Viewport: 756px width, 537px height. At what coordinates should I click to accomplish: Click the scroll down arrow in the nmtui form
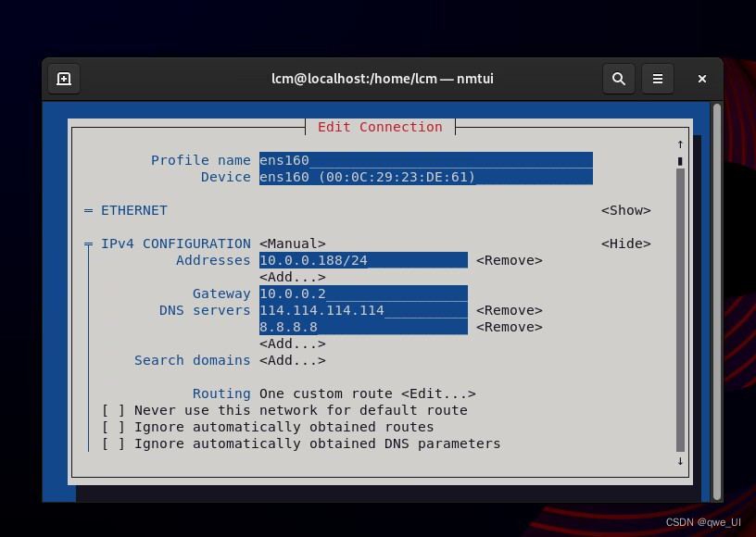pyautogui.click(x=680, y=461)
